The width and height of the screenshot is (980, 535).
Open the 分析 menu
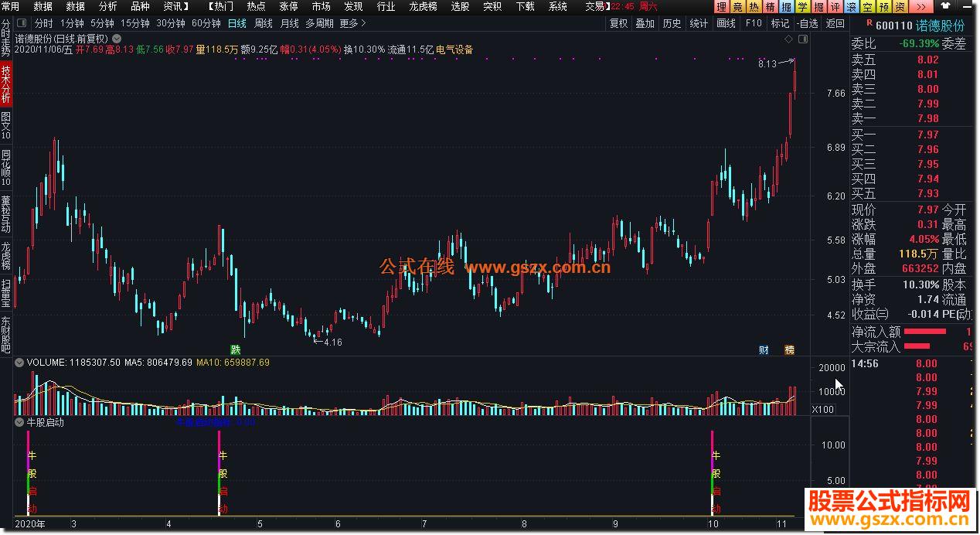coord(108,6)
